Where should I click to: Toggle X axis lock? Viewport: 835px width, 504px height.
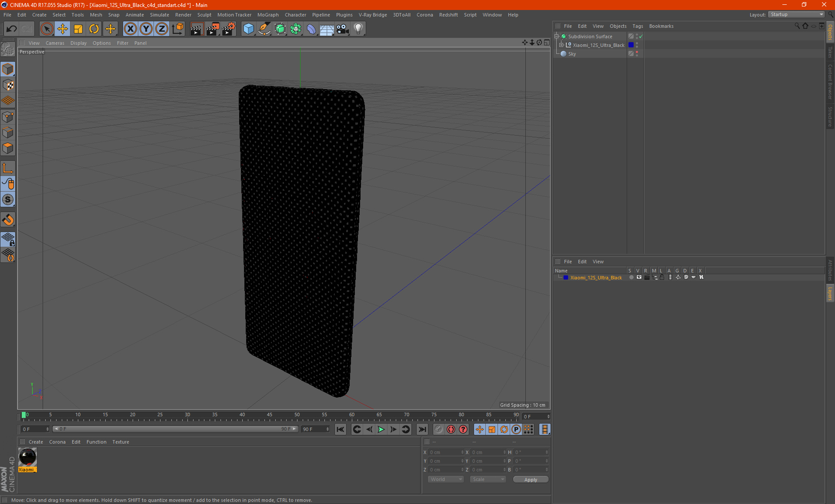(130, 29)
